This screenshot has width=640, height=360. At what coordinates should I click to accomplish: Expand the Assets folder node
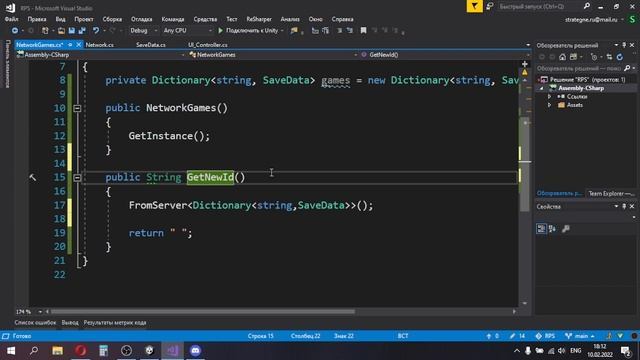click(549, 105)
